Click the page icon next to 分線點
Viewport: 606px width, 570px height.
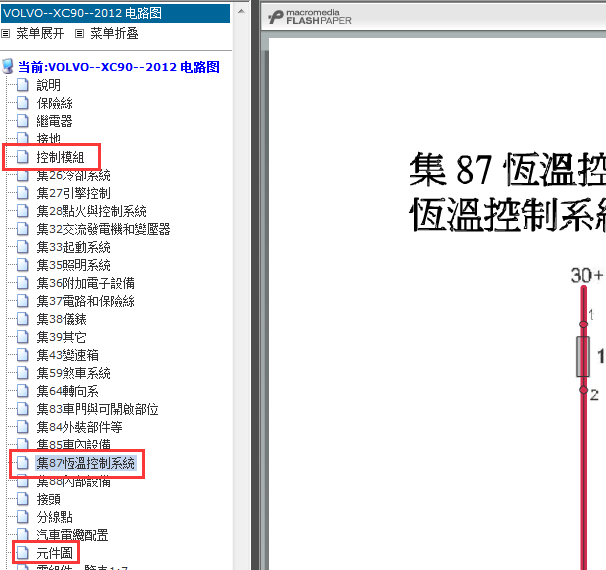(x=23, y=517)
